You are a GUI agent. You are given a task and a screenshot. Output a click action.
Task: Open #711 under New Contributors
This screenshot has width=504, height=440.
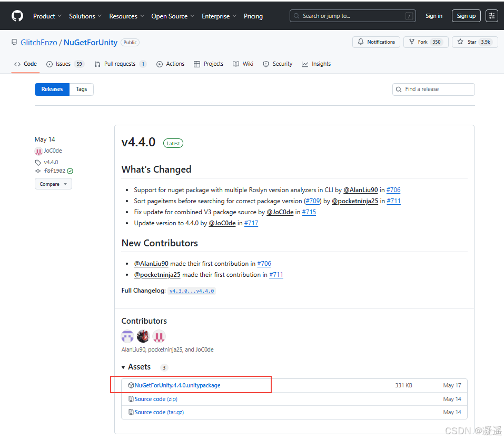click(x=276, y=275)
